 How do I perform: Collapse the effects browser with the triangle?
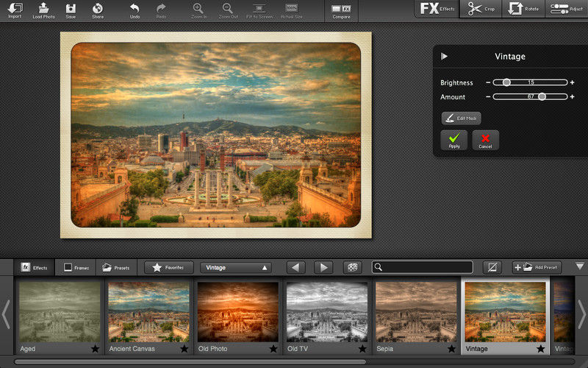tap(580, 266)
